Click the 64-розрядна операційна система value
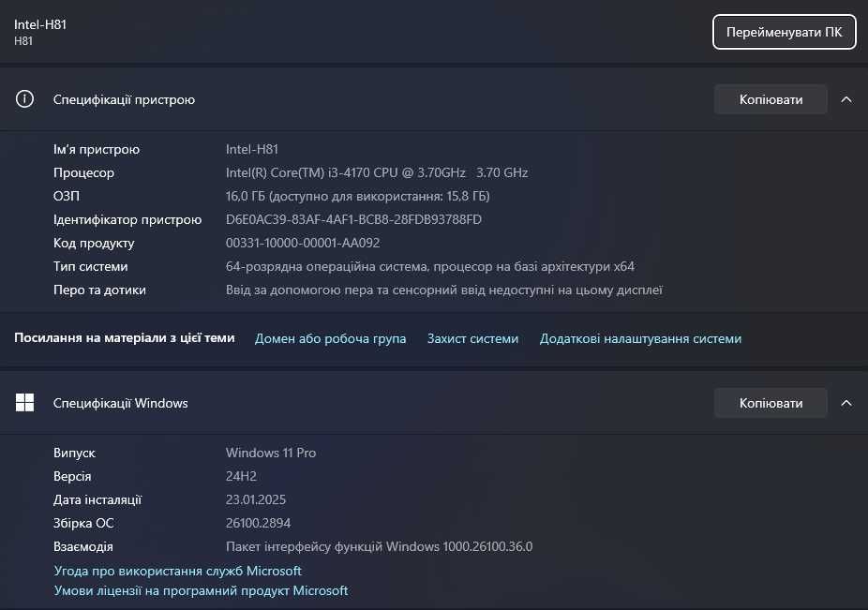 [x=430, y=266]
